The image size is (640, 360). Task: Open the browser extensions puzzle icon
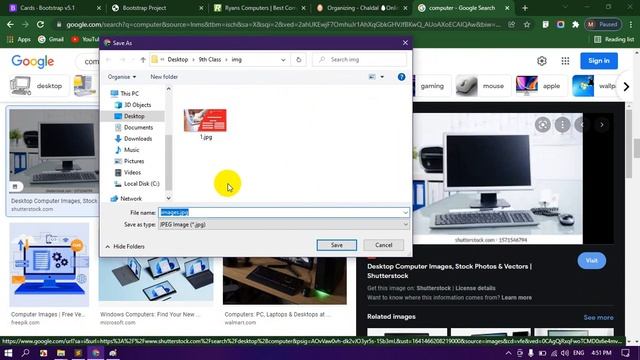pos(576,24)
